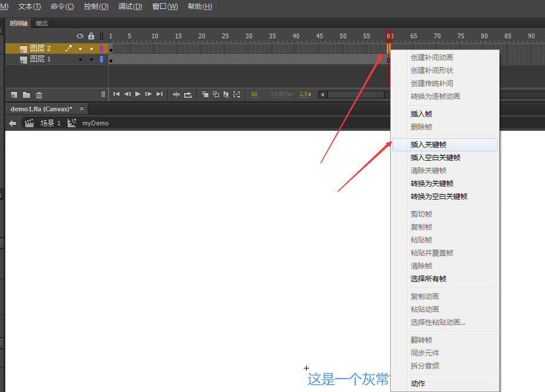Click the 图层 1 layer icon
545x392 pixels.
pyautogui.click(x=24, y=60)
